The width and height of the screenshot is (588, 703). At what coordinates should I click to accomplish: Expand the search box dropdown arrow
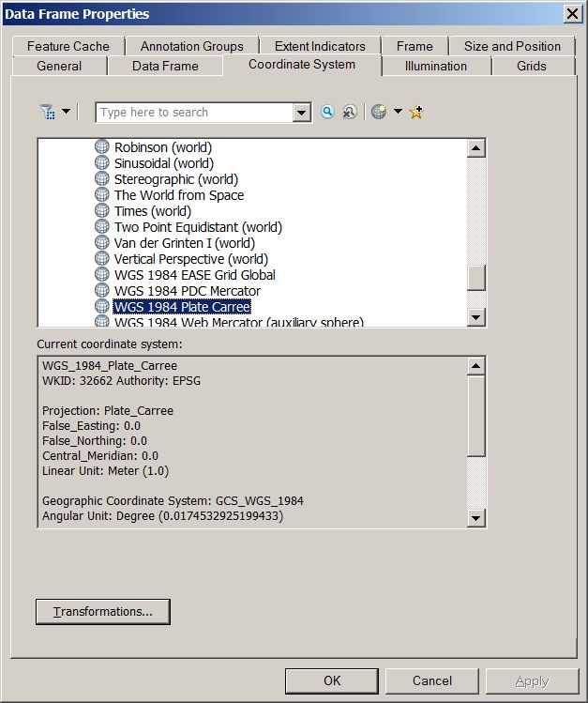tap(302, 113)
